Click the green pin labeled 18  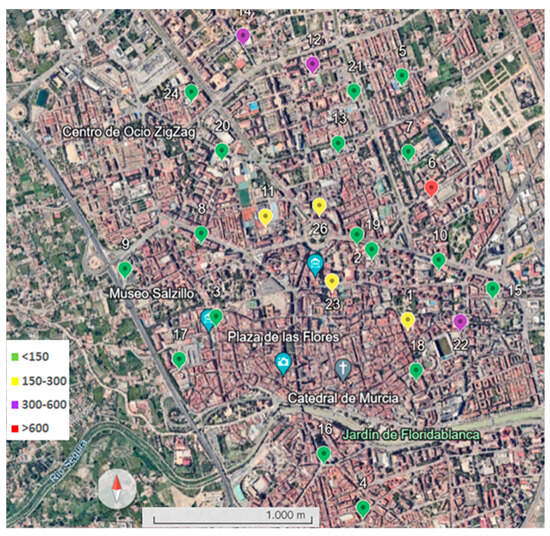coord(416,371)
